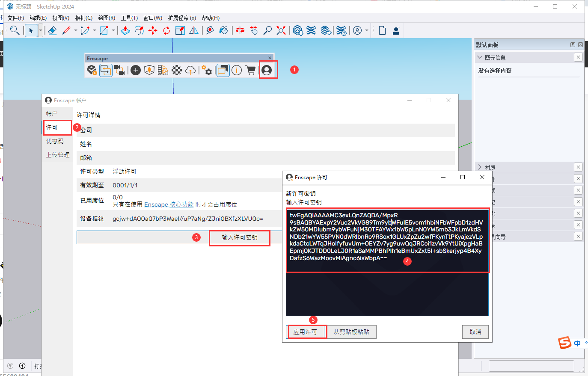Click the 应用许可 button
The width and height of the screenshot is (588, 376).
[x=305, y=332]
